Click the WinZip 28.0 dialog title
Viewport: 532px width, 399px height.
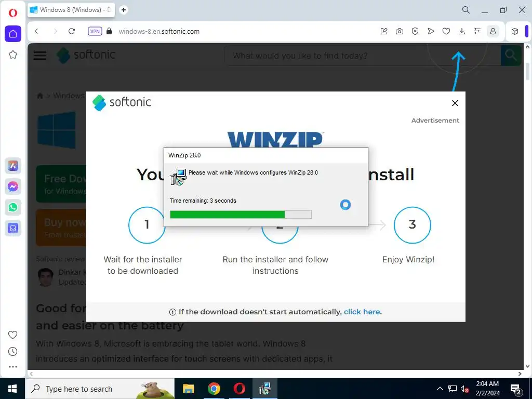pos(184,155)
